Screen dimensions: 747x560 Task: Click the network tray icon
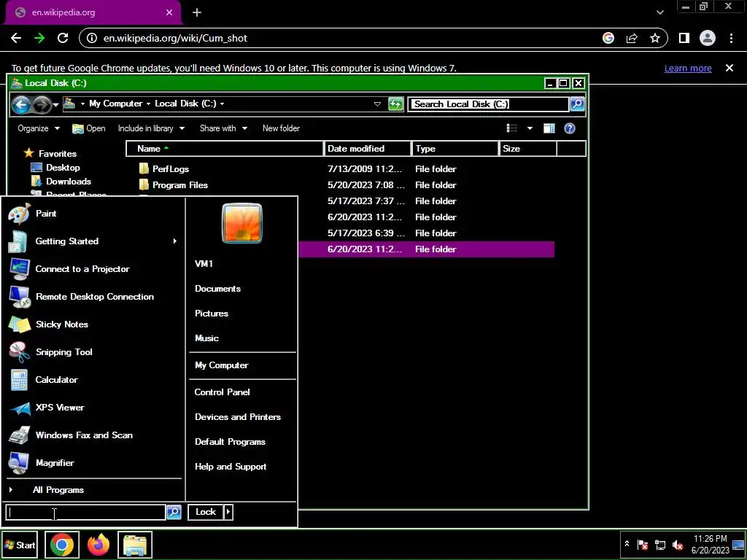tap(659, 545)
